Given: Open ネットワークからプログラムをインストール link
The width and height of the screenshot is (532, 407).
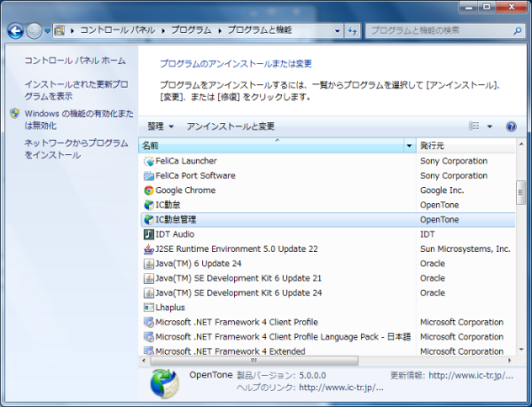Looking at the screenshot, I should point(76,149).
